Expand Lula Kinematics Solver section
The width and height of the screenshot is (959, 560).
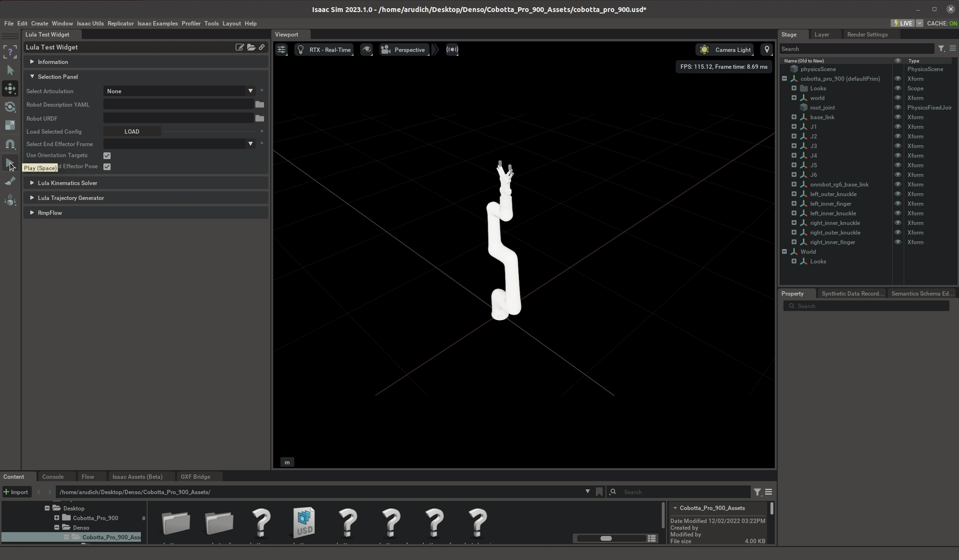coord(146,183)
